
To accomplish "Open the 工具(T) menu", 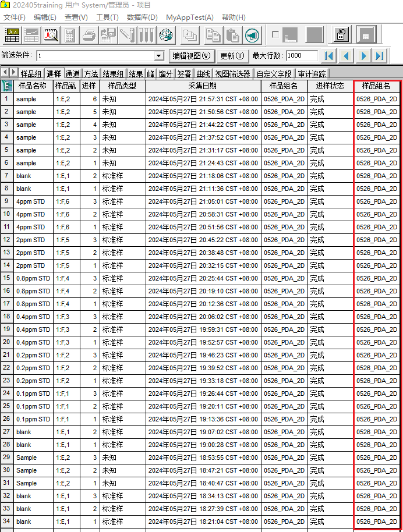I will pos(107,17).
